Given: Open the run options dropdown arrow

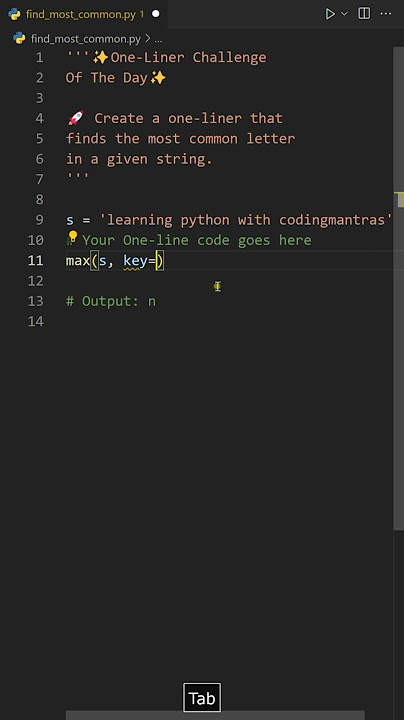Looking at the screenshot, I should (344, 14).
